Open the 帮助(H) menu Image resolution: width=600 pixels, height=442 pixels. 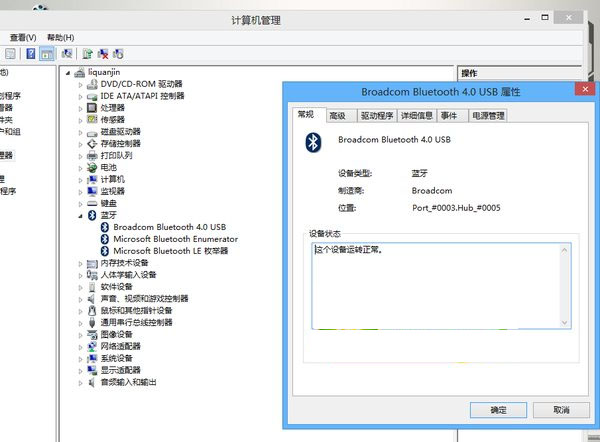[x=61, y=37]
